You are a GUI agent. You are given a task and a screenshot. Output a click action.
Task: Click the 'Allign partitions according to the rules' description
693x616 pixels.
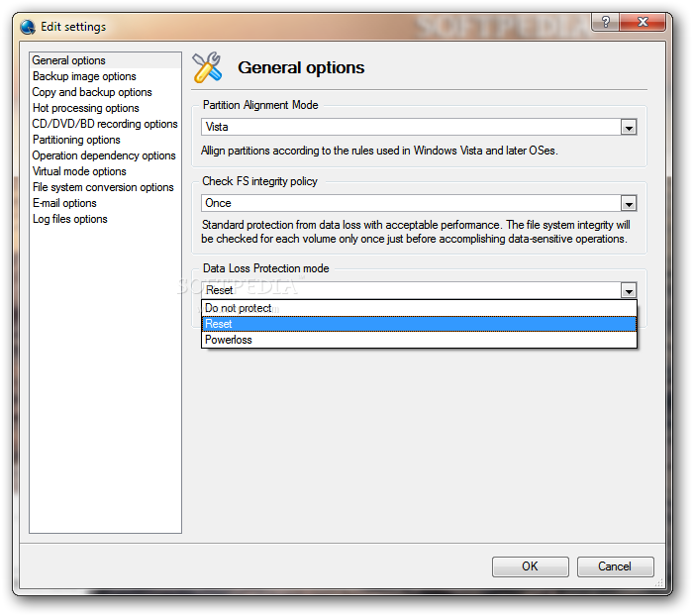(379, 151)
